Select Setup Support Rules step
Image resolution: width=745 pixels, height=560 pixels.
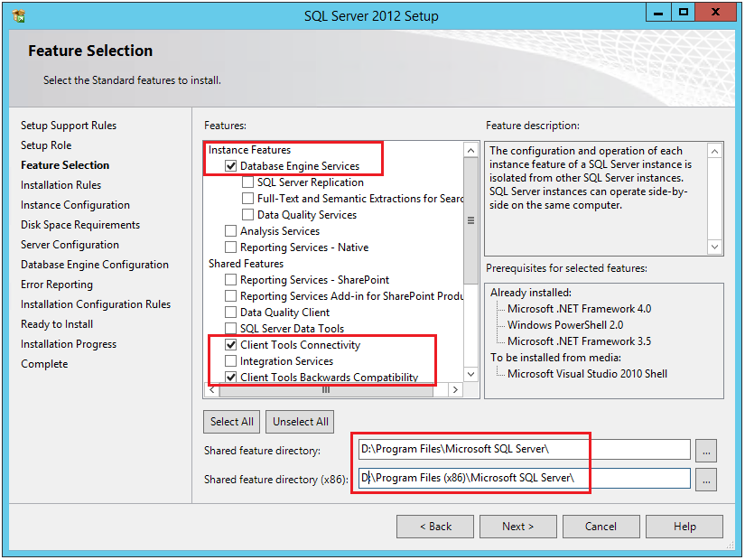pos(69,126)
